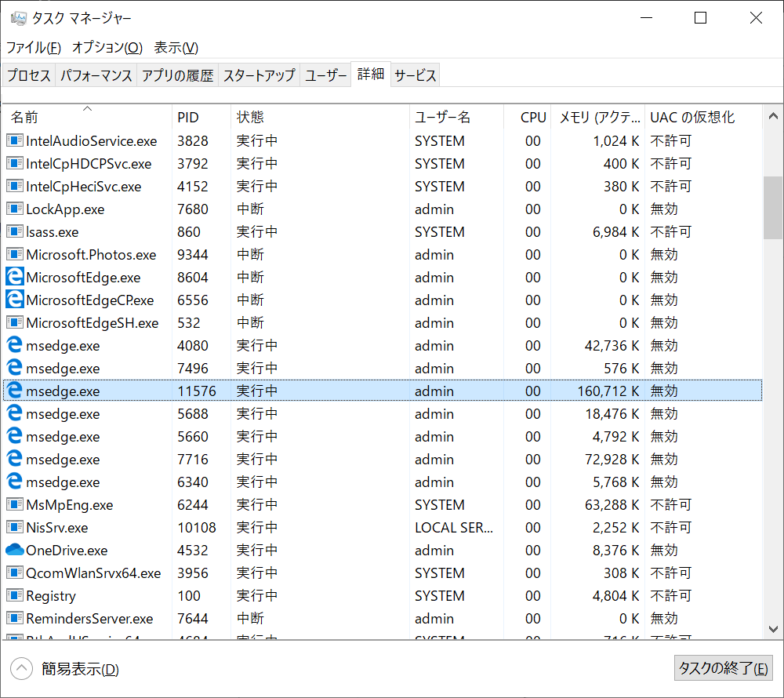
Task: Click the 実行中 status of OneDrive.exe
Action: tap(257, 550)
